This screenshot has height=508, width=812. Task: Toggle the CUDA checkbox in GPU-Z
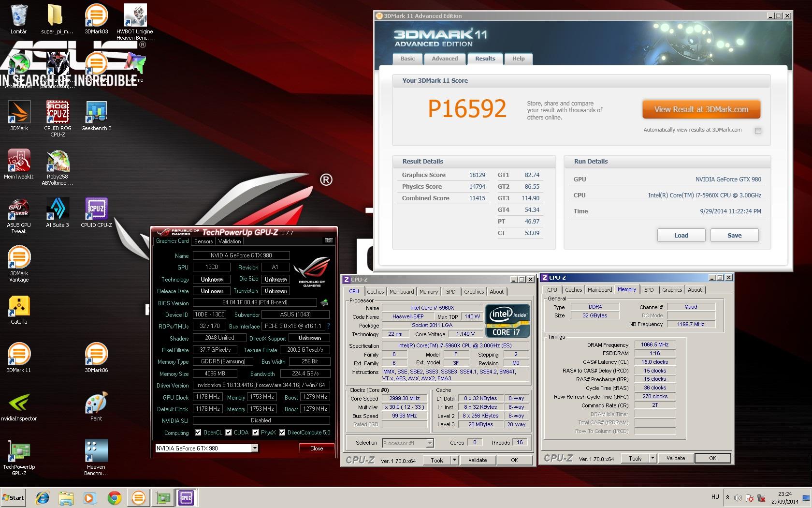[229, 433]
